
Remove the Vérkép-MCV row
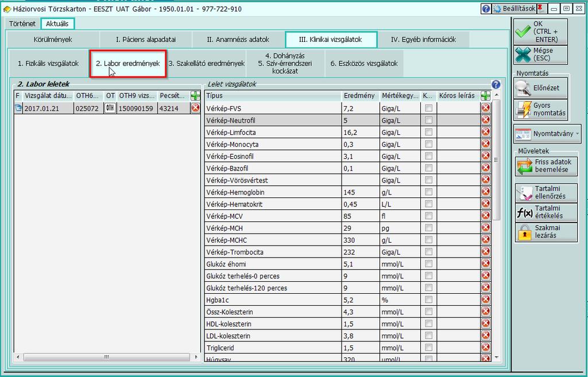point(486,216)
